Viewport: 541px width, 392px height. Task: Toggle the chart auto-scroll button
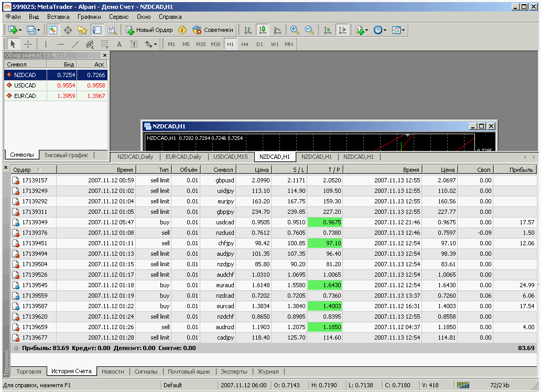pos(328,30)
